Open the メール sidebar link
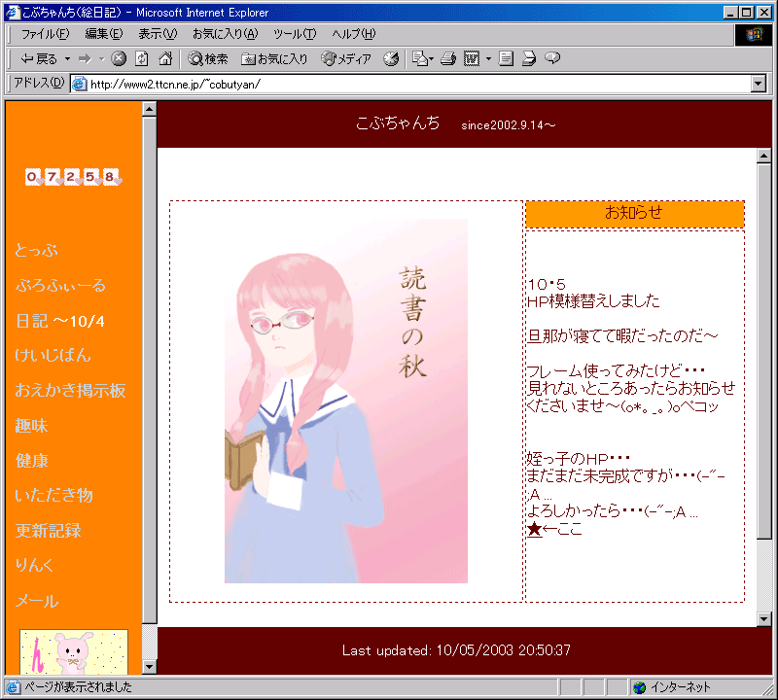 coord(37,601)
